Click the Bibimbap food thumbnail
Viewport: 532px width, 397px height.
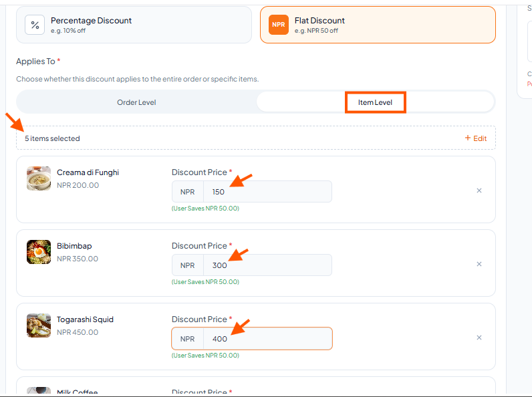39,252
